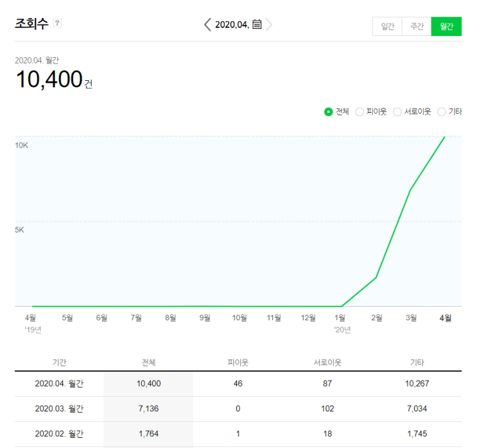
Task: Click the 피이웃 table column header
Action: (238, 362)
